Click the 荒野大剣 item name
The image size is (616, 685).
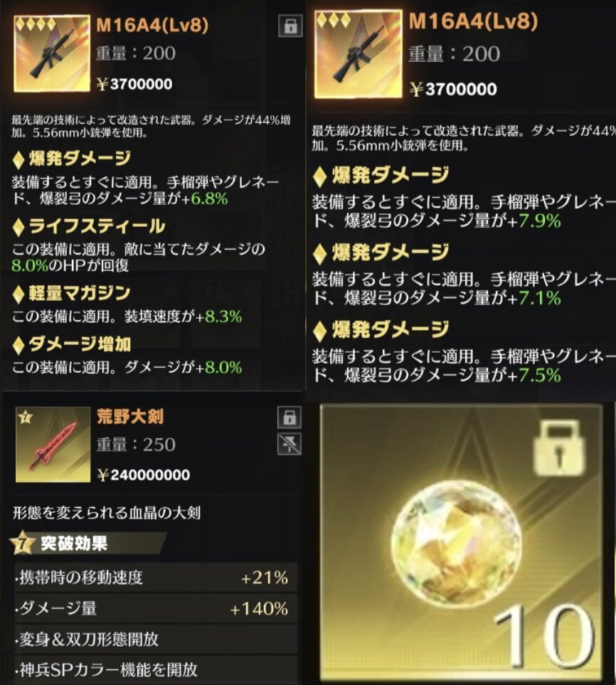pyautogui.click(x=130, y=416)
